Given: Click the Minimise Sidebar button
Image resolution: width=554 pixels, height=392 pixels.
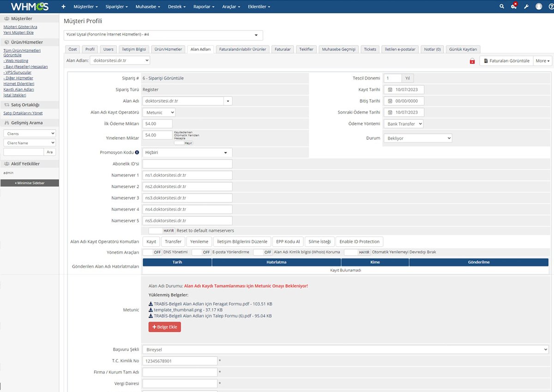Looking at the screenshot, I should pos(30,183).
